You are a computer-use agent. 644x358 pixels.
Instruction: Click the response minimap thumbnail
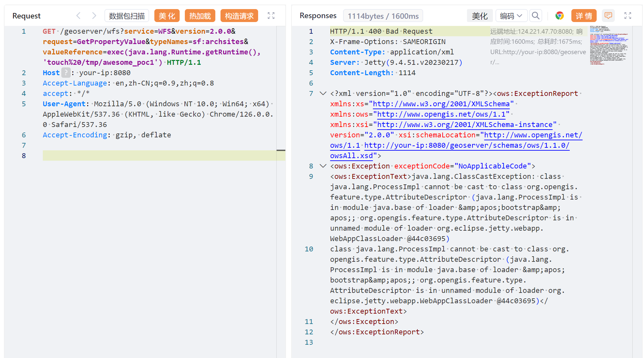click(609, 45)
